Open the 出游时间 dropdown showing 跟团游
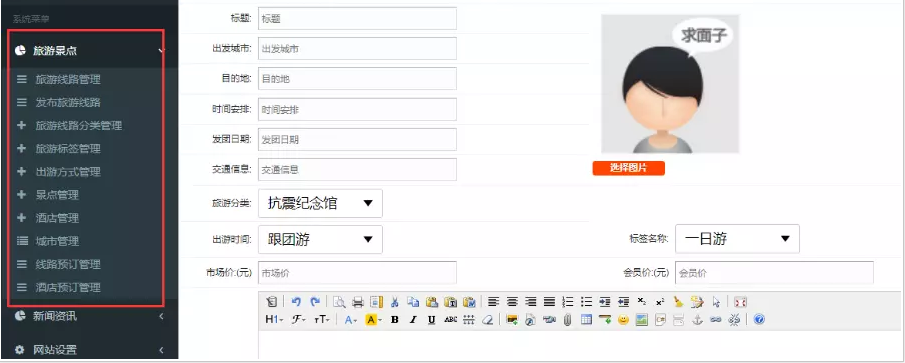The width and height of the screenshot is (905, 363). pyautogui.click(x=320, y=239)
